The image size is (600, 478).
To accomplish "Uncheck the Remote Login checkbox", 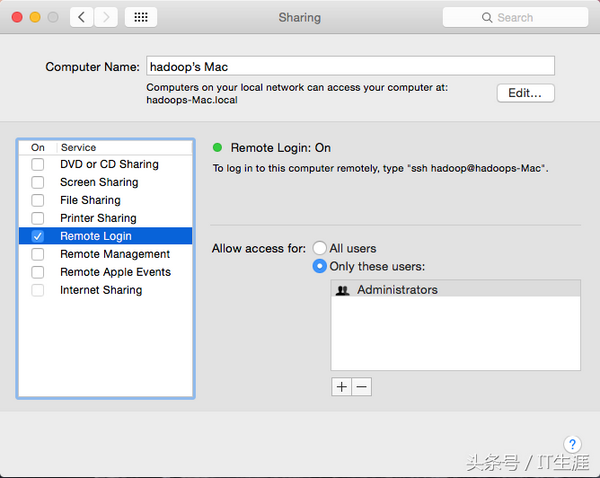I will [x=38, y=236].
